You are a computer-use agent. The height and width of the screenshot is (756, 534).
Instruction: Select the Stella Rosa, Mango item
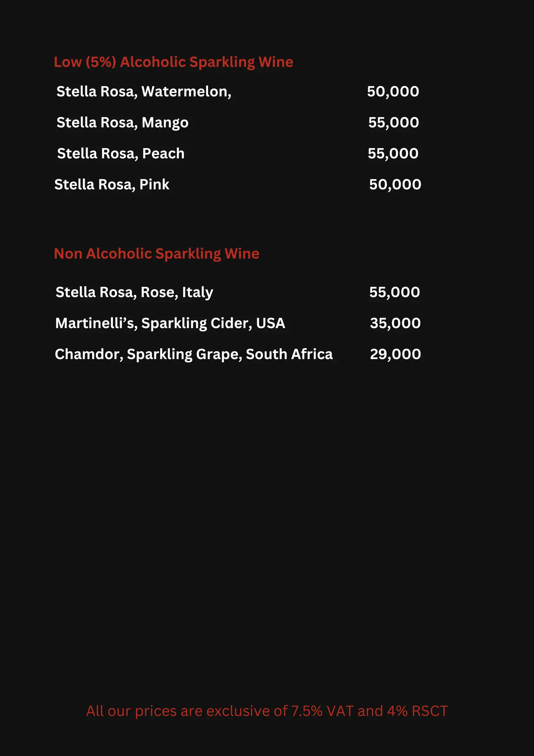122,122
